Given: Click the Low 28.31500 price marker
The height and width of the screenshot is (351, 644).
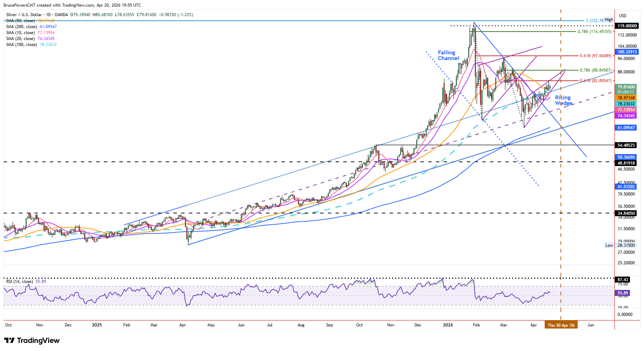Looking at the screenshot, I should pos(620,245).
